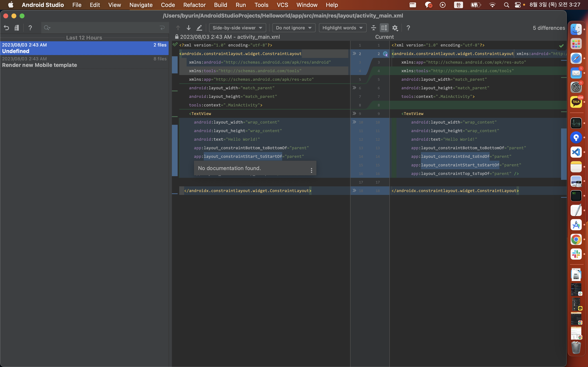Image resolution: width=588 pixels, height=367 pixels.
Task: Toggle synchronize scrolling button
Action: click(x=384, y=28)
